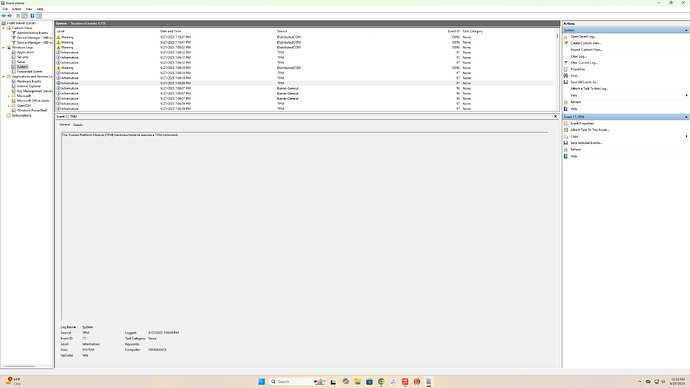Click Refresh in the Event 17 actions section

tap(576, 150)
